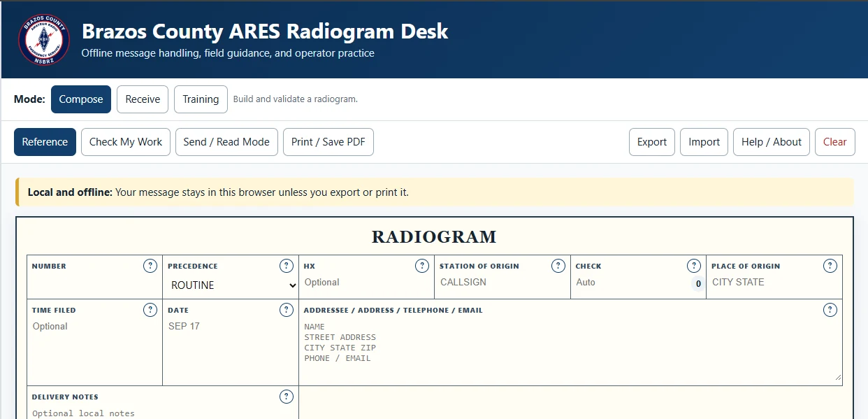The height and width of the screenshot is (419, 868).
Task: Export the radiogram message
Action: 652,142
